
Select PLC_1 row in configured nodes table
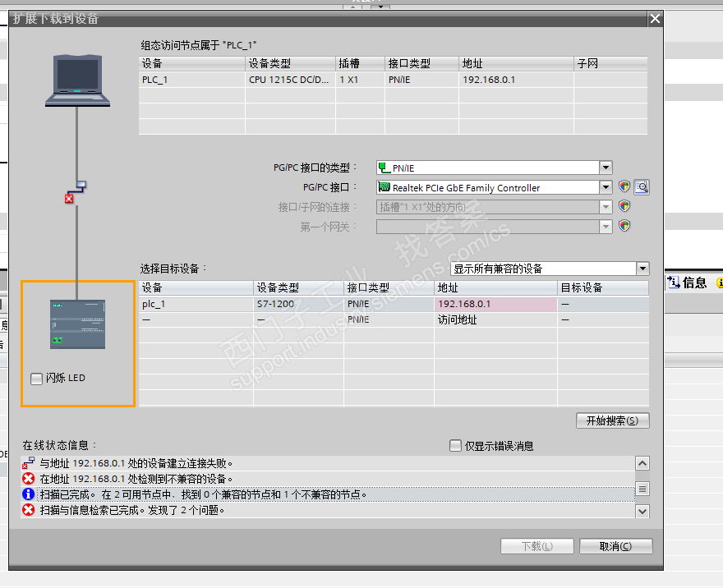(393, 80)
